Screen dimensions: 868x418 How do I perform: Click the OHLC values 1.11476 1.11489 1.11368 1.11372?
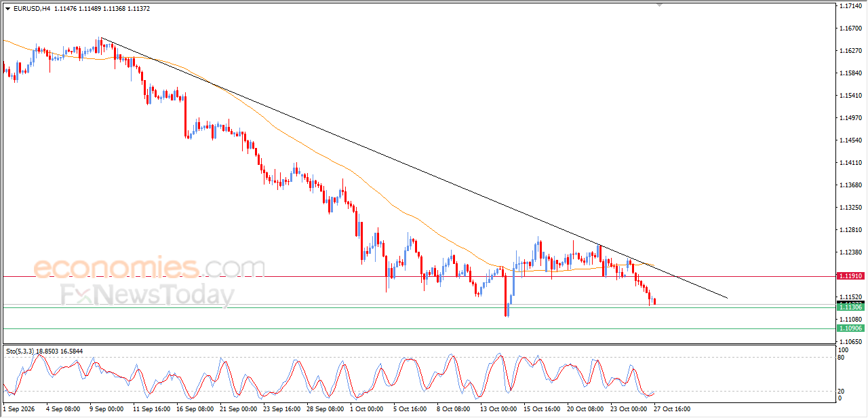pyautogui.click(x=102, y=9)
